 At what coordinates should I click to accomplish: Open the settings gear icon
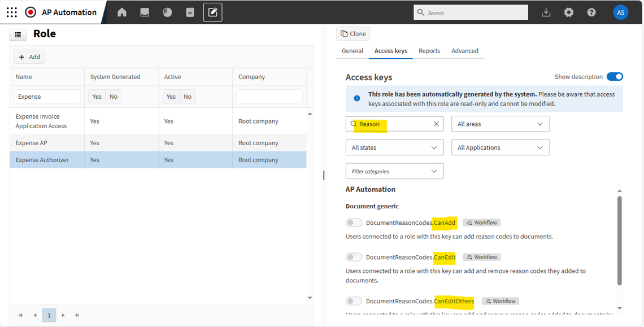click(x=568, y=12)
